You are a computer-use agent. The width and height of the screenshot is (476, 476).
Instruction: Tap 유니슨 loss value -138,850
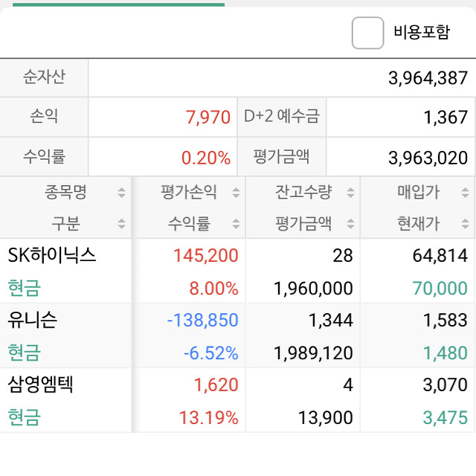point(203,321)
